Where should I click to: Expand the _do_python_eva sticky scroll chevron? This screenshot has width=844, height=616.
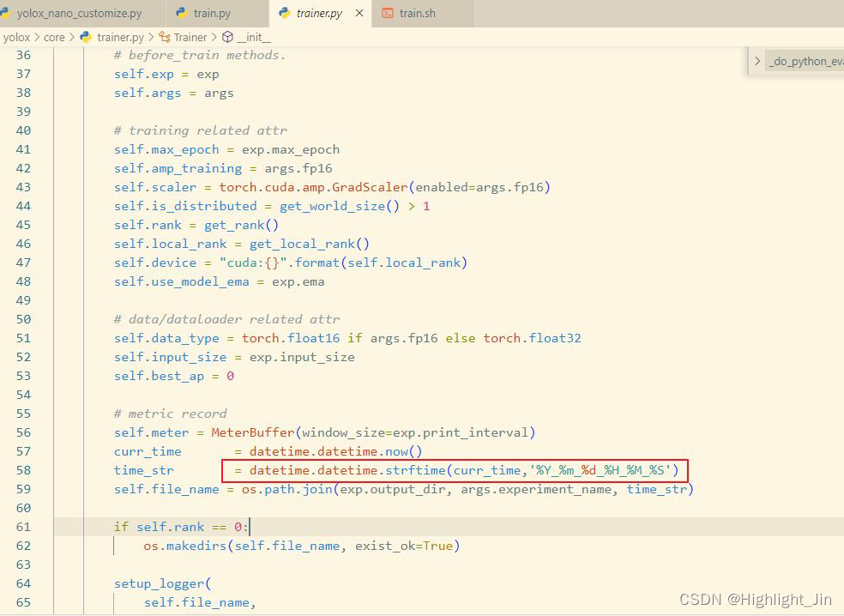coord(757,61)
